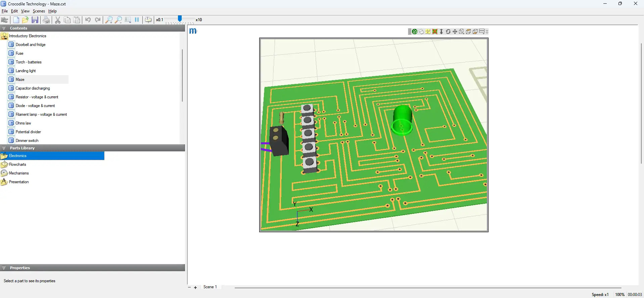Click the green PCB view icon
Screen dimensions: 644x298
[x=415, y=32]
